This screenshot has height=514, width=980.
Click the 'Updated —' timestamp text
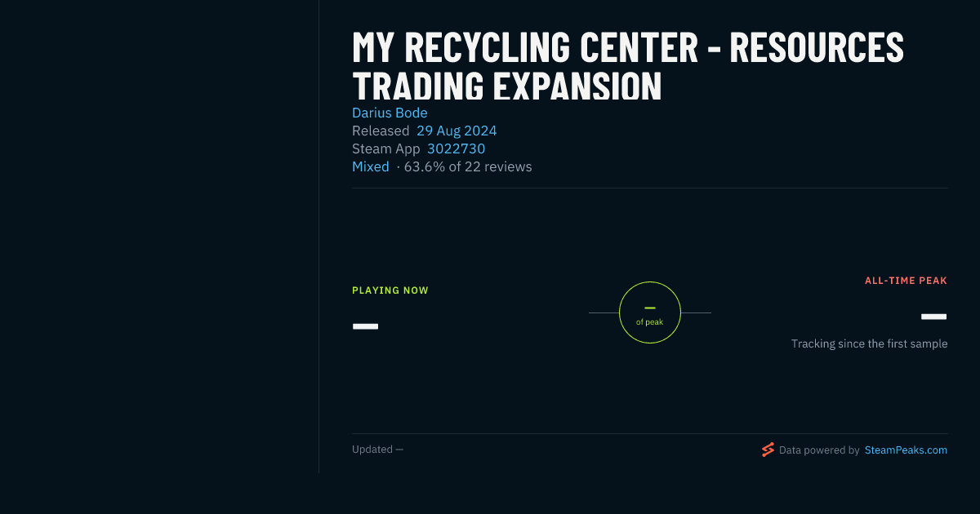[377, 450]
